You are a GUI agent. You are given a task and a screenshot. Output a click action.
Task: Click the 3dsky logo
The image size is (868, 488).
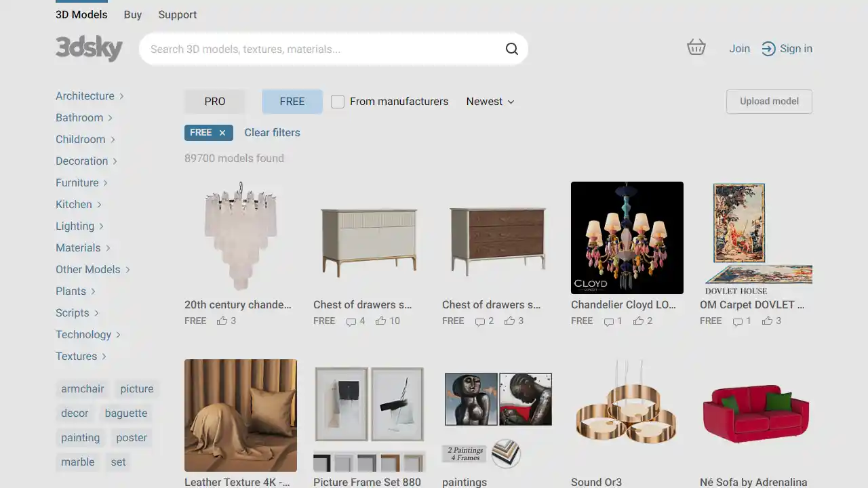tap(89, 48)
